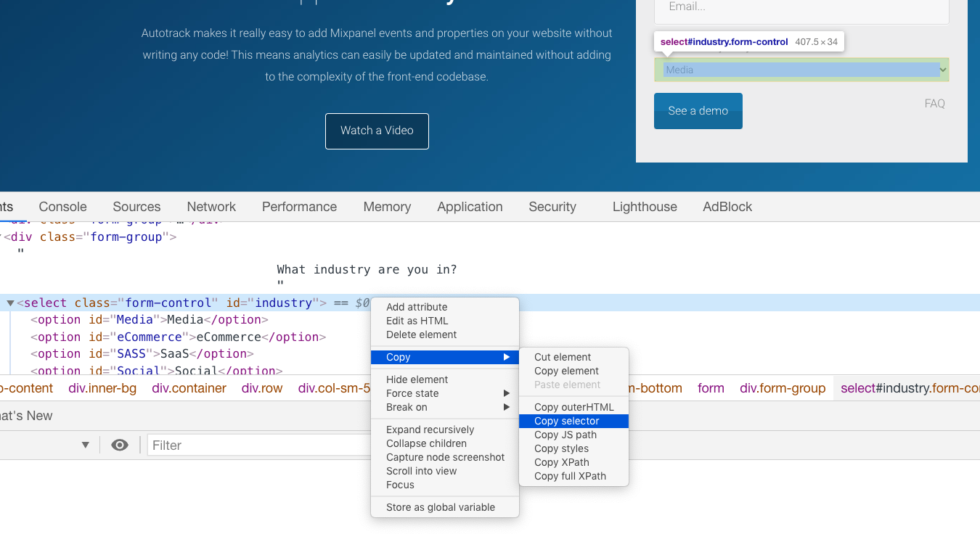Switch to the Performance tab
The image size is (980, 542).
point(299,207)
